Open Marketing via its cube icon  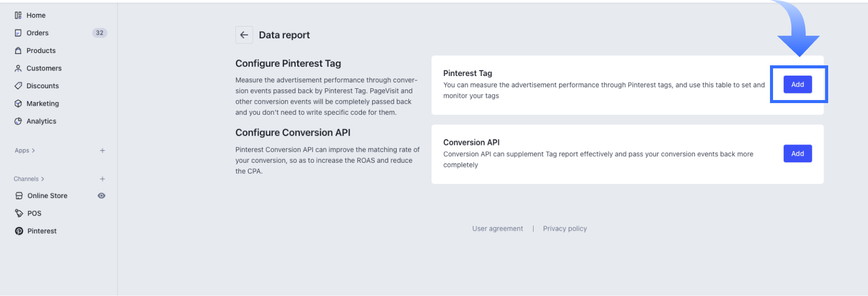[x=18, y=104]
